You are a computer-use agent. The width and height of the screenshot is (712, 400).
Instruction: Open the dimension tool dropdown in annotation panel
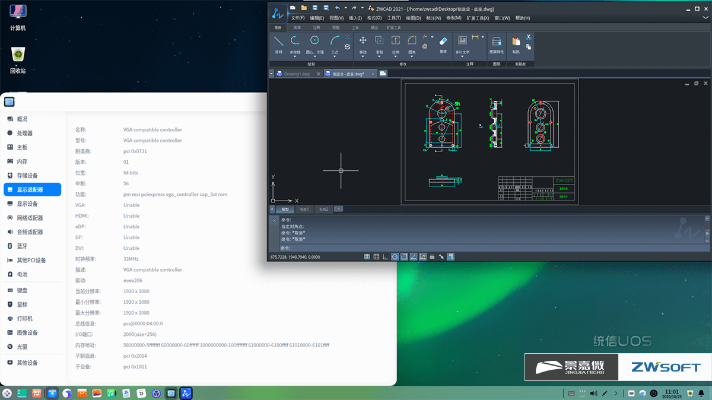[x=483, y=37]
